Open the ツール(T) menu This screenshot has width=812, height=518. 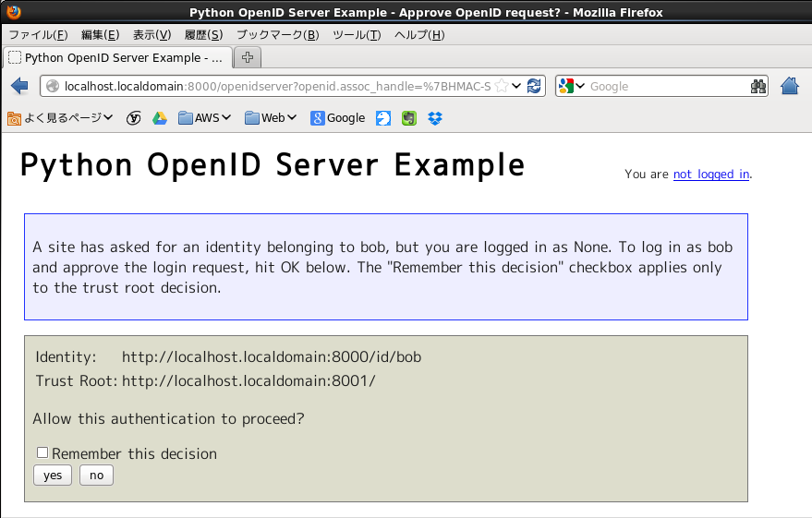356,35
